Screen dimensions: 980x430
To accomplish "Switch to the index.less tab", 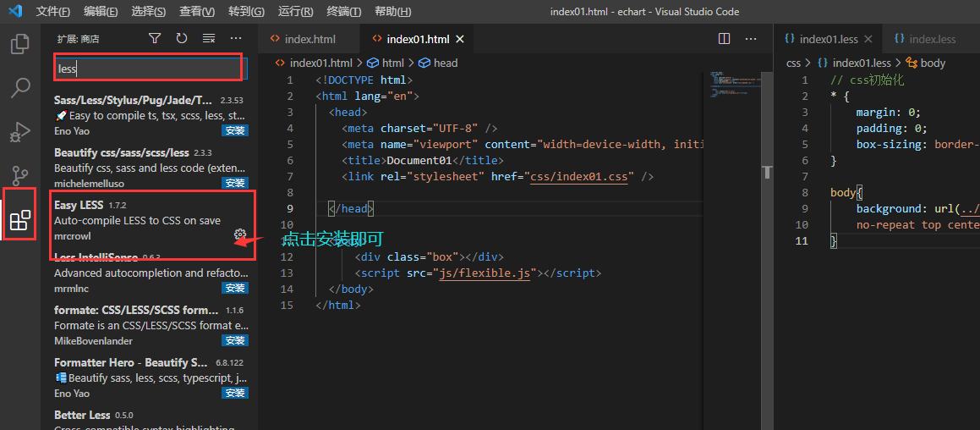I will click(x=932, y=39).
